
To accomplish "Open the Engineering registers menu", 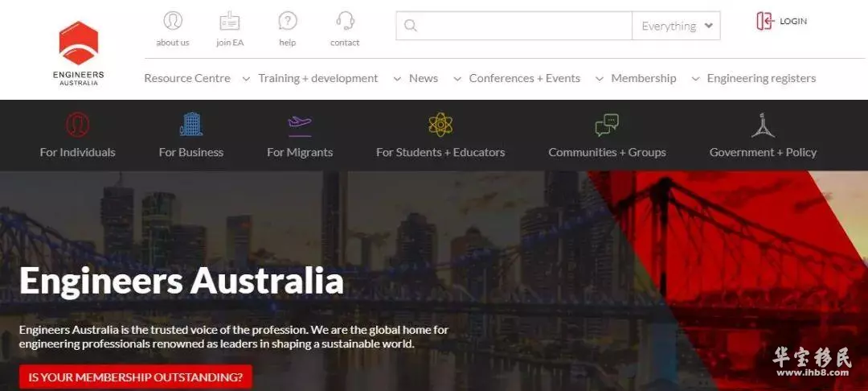I will click(762, 79).
